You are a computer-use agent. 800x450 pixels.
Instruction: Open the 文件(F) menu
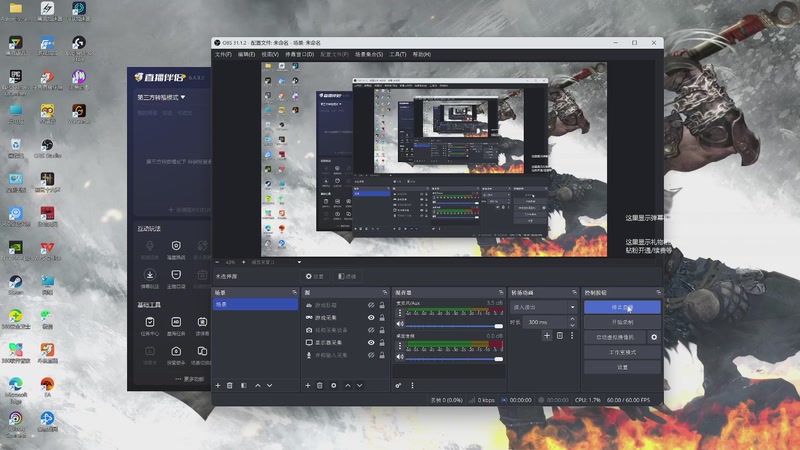[223, 54]
